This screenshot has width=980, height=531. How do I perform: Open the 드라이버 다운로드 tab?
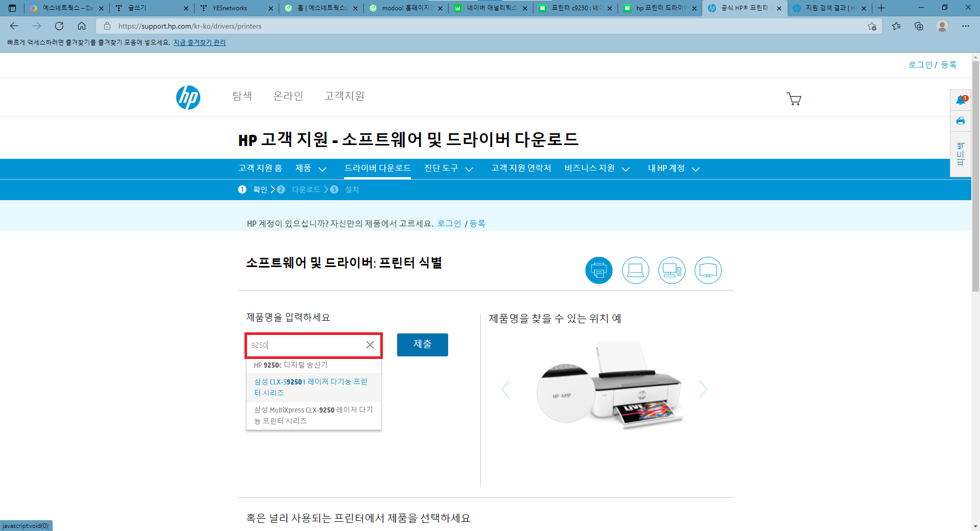coord(377,168)
